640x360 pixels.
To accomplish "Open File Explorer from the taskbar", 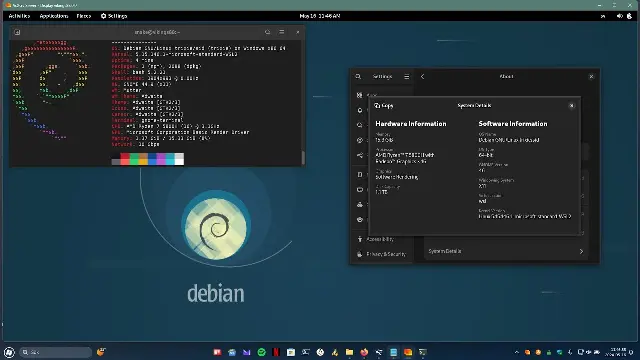I will (x=349, y=352).
